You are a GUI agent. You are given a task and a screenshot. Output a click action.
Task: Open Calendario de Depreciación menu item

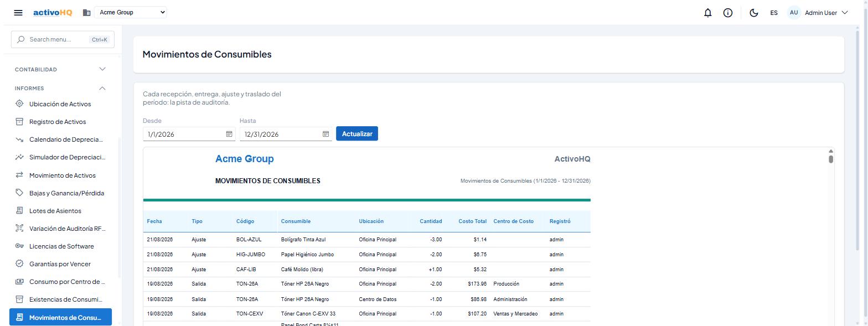click(66, 139)
